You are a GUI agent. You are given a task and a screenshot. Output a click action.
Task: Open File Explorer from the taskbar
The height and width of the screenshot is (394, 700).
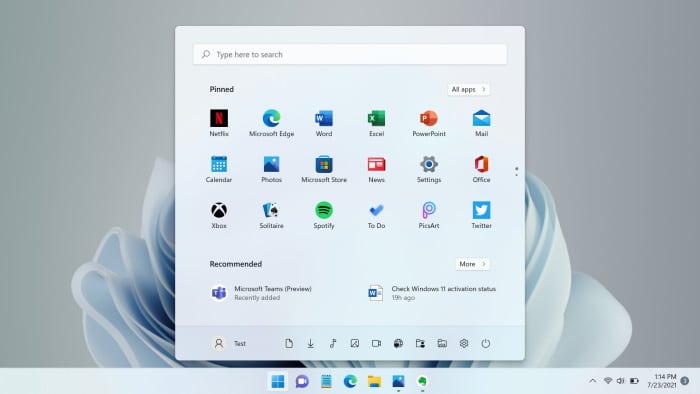[374, 381]
